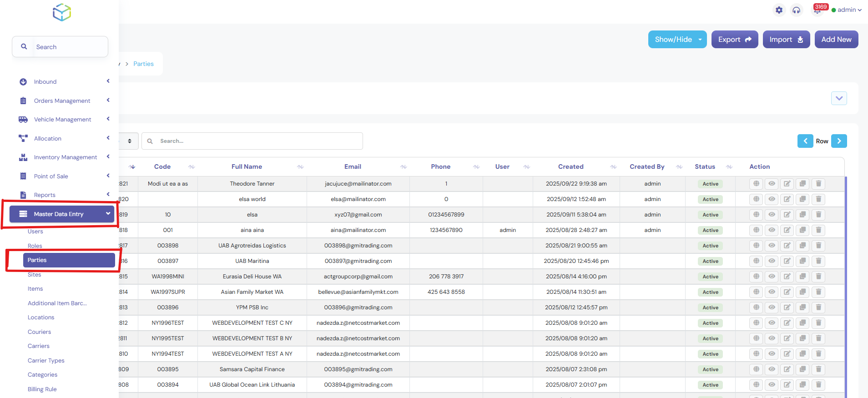Screen dimensions: 868x398
Task: Toggle Active status for Samsara Capital Finance
Action: click(x=710, y=369)
